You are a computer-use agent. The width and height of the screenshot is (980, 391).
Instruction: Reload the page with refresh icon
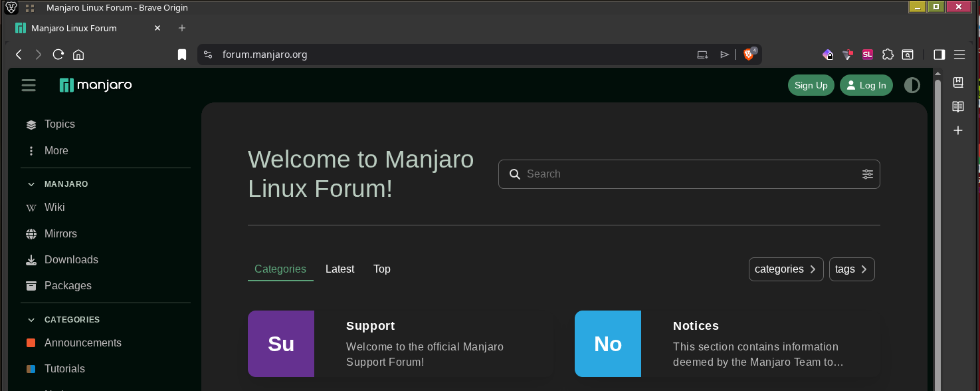click(58, 55)
